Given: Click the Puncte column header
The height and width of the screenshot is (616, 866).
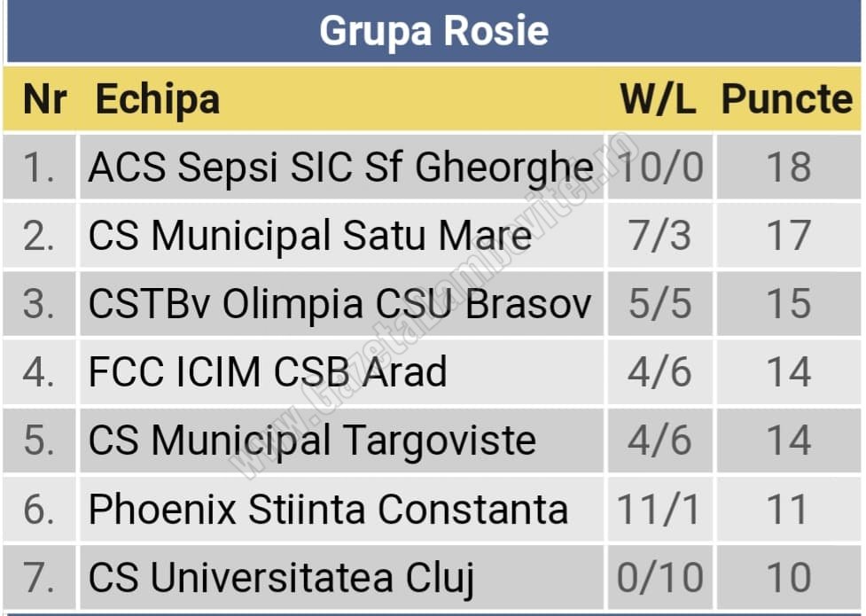Looking at the screenshot, I should coord(788,99).
